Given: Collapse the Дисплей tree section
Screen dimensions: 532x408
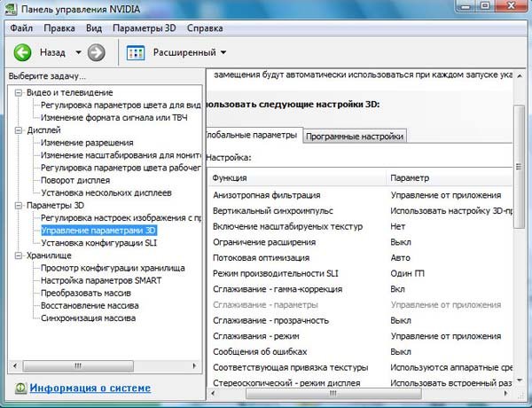Looking at the screenshot, I should coord(19,130).
